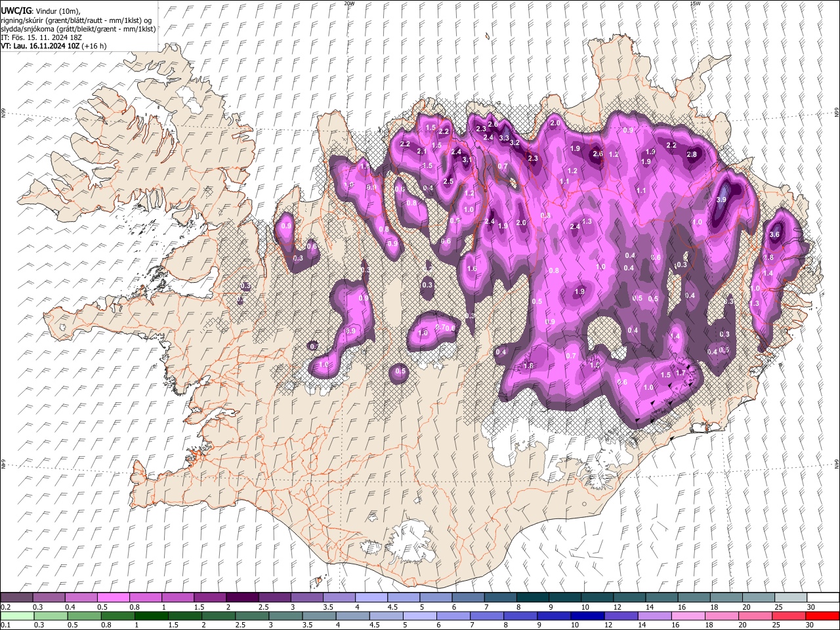This screenshot has width=840, height=630.
Task: Click the light pink swatch above lower 16
Action: click(x=687, y=616)
